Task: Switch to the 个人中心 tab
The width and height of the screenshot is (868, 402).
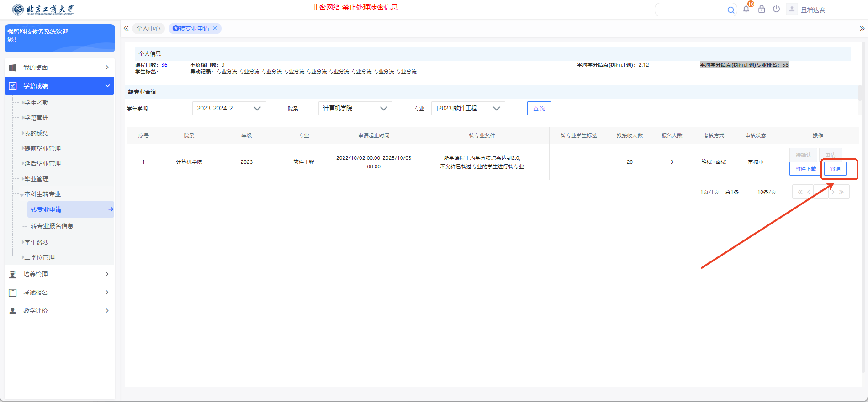Action: [148, 28]
